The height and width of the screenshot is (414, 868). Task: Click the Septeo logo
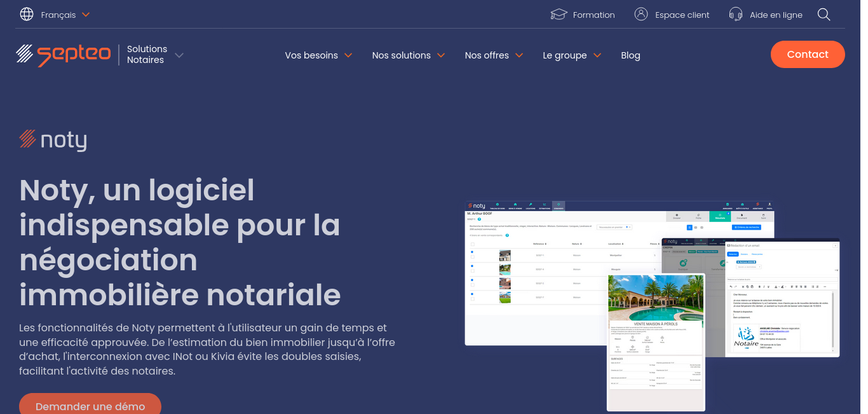[x=64, y=55]
